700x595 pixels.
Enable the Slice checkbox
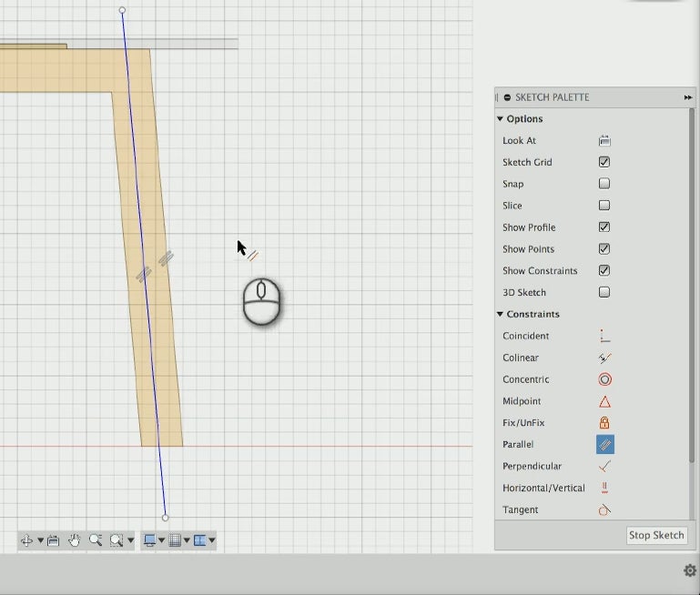point(604,206)
